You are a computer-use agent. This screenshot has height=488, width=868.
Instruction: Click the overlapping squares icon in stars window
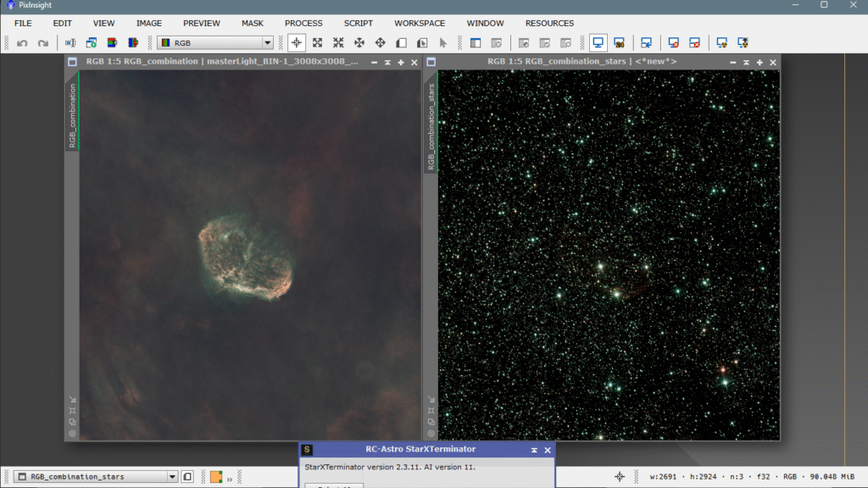431,422
